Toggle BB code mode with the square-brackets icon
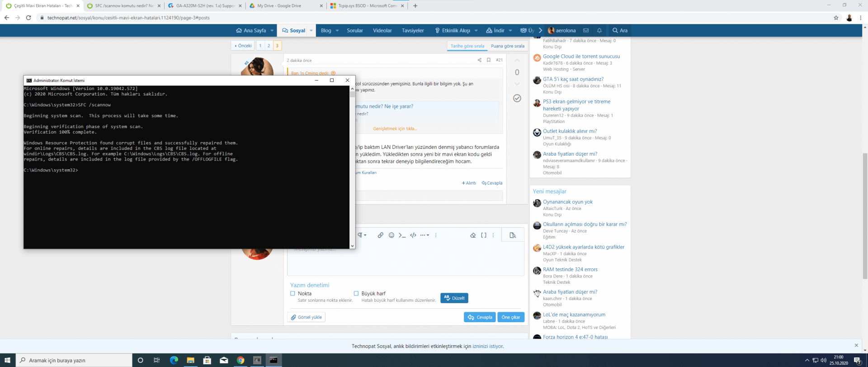The width and height of the screenshot is (868, 367). click(484, 235)
